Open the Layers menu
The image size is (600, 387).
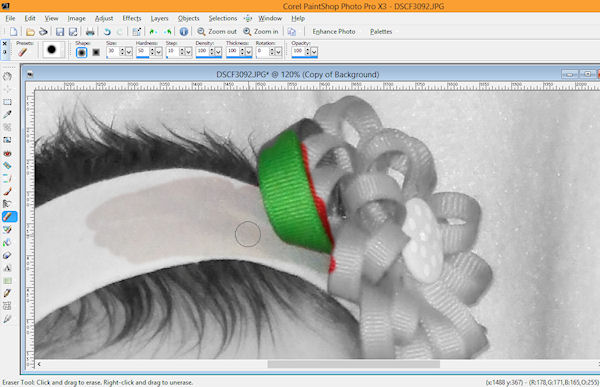click(x=159, y=18)
